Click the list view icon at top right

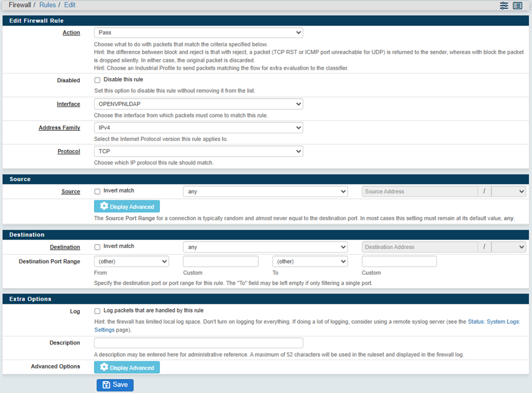[x=517, y=6]
